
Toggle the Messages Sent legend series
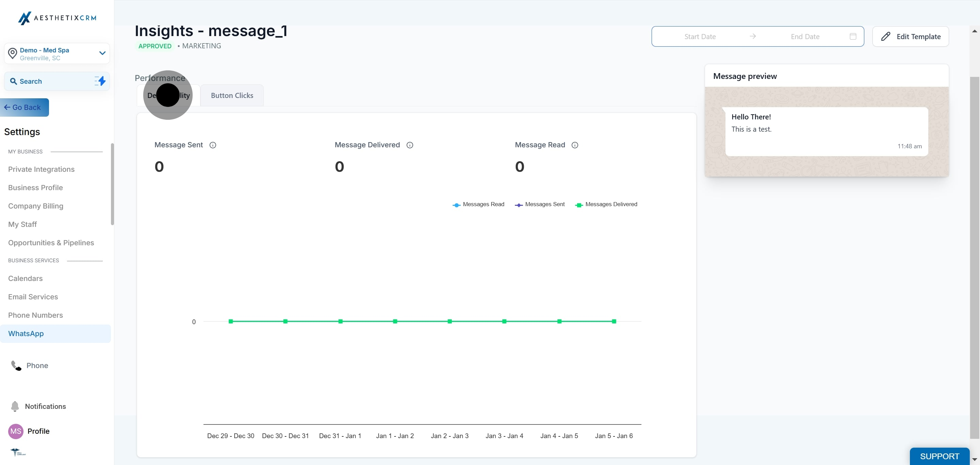(539, 204)
